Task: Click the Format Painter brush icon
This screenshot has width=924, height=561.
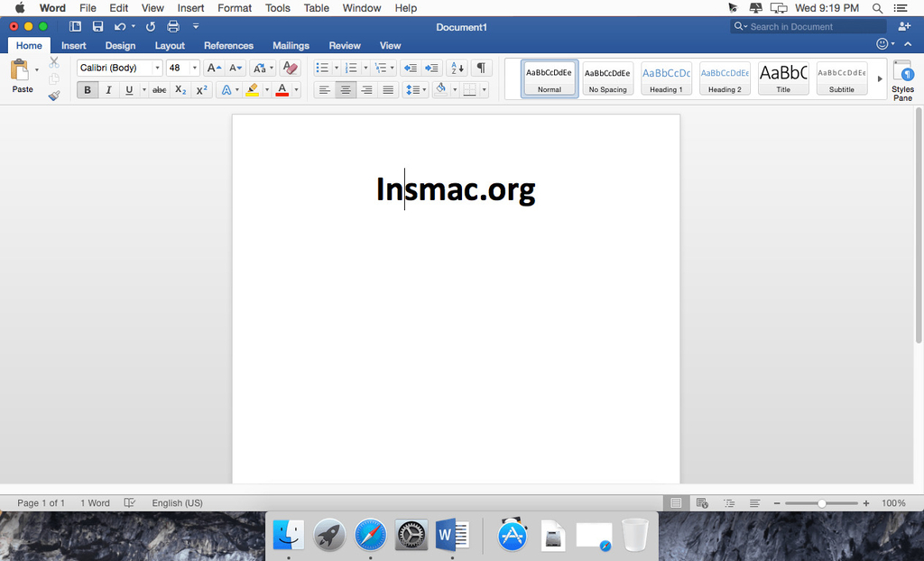Action: (x=54, y=95)
